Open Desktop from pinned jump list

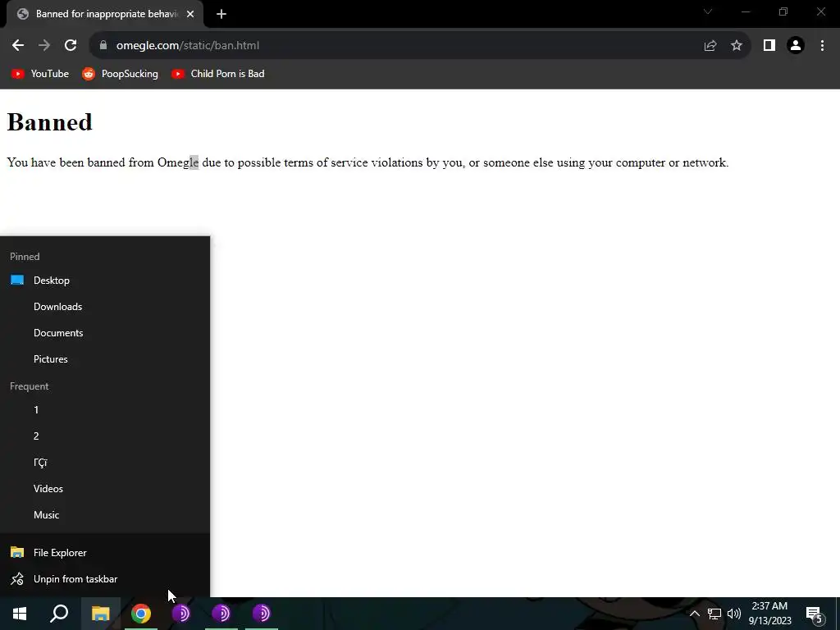point(105,281)
